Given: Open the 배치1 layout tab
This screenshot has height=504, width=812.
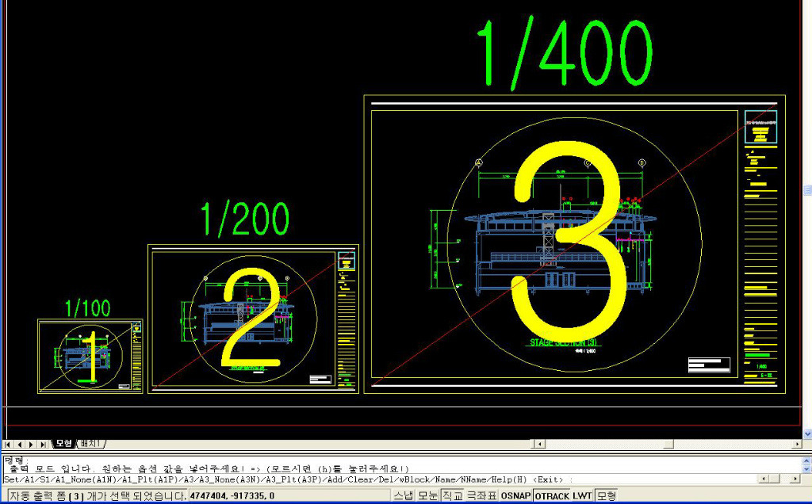Looking at the screenshot, I should (93, 444).
